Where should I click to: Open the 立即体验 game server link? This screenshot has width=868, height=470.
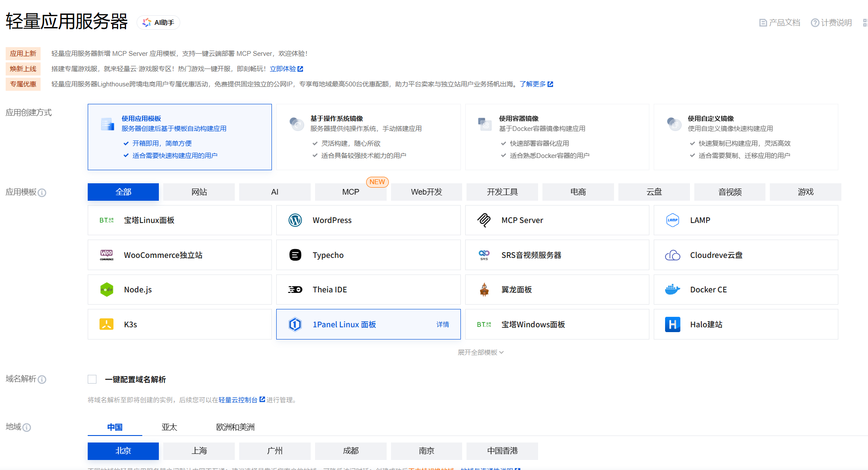pyautogui.click(x=283, y=69)
